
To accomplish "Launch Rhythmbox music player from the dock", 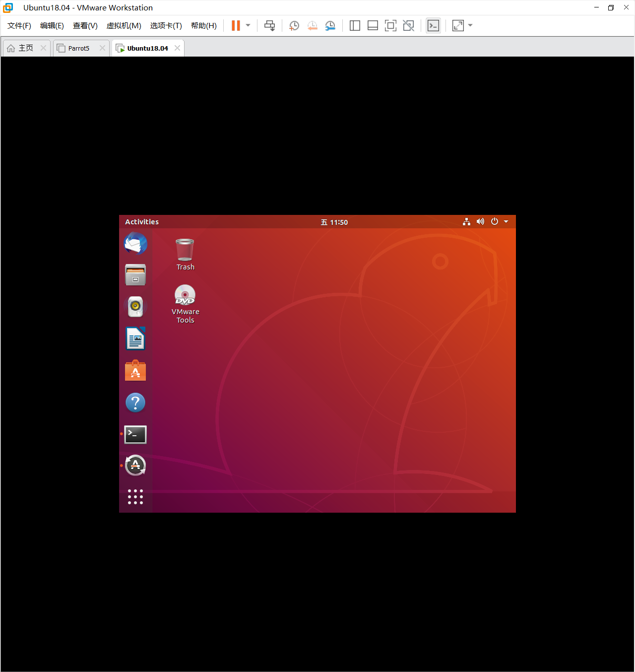I will (135, 307).
